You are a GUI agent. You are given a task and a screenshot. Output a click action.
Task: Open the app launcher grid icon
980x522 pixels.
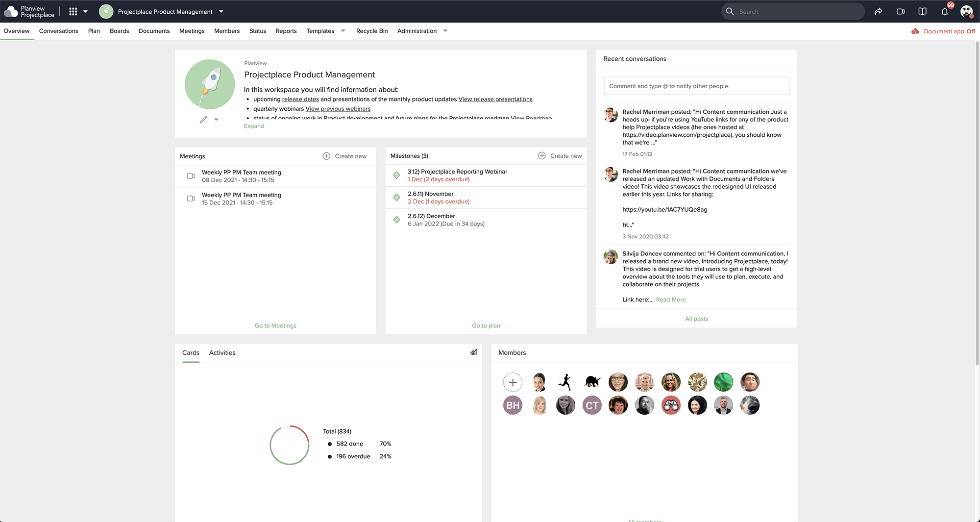pos(73,11)
